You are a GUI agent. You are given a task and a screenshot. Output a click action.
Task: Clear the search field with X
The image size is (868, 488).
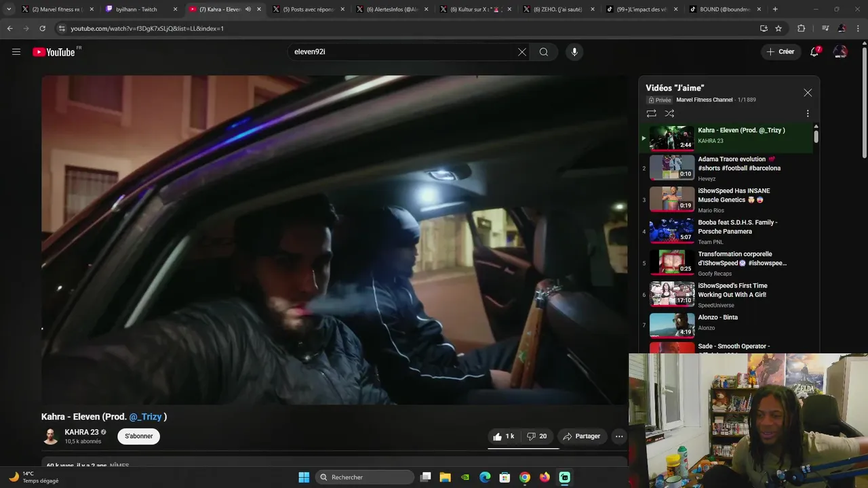tap(522, 52)
